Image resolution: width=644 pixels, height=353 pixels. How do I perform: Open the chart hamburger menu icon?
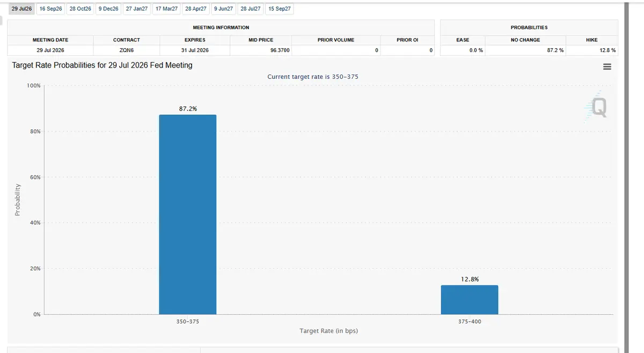607,67
